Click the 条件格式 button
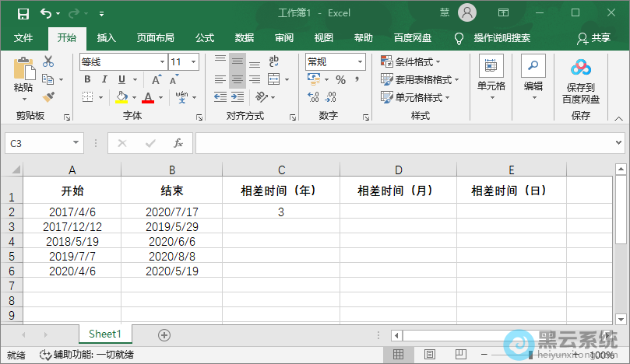The height and width of the screenshot is (364, 630). point(410,61)
